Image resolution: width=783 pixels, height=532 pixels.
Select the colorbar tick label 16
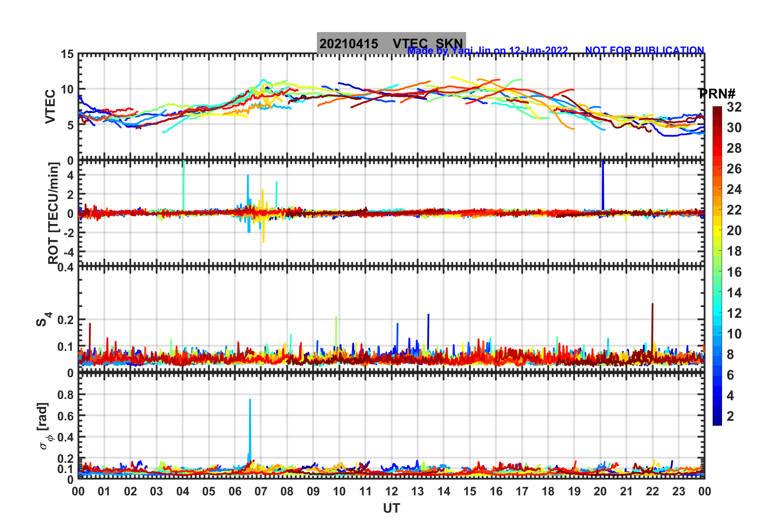point(734,272)
